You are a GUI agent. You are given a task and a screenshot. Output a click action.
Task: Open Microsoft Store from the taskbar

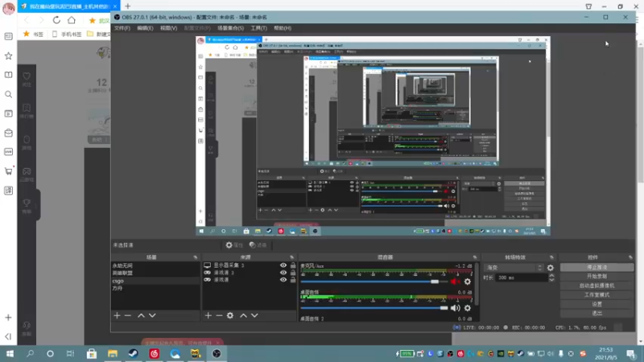92,353
